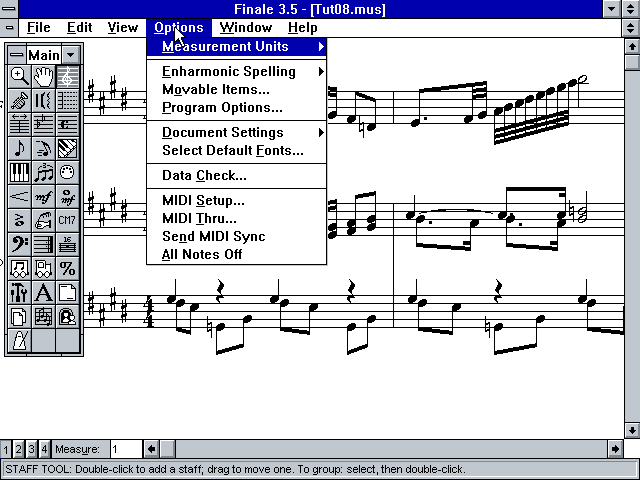Run Data Check from the menu
Viewport: 640px width, 480px height.
[x=237, y=176]
